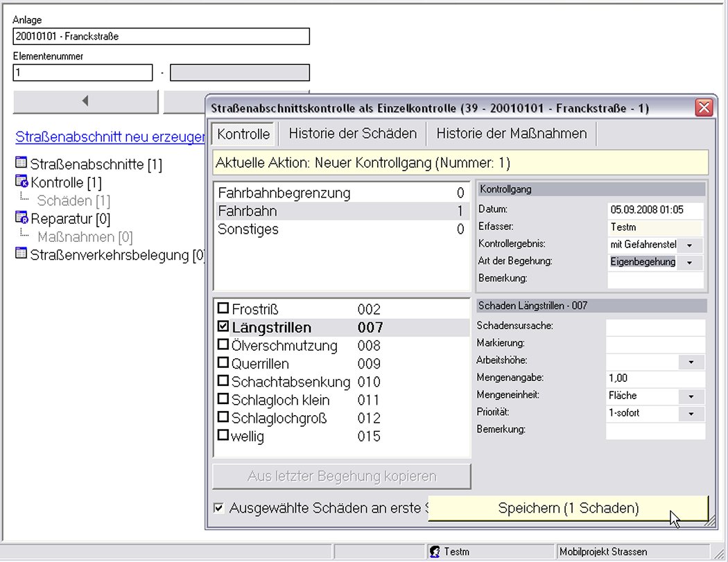The width and height of the screenshot is (728, 562).
Task: Open the Mengeneinheit dropdown
Action: point(691,396)
